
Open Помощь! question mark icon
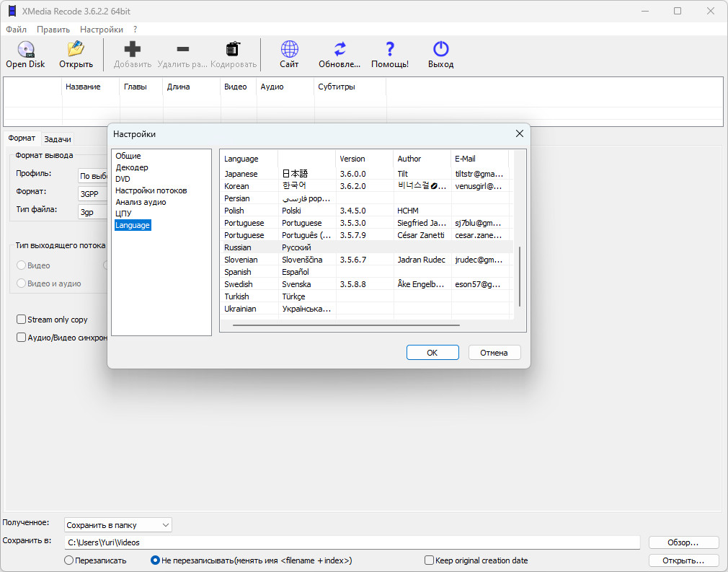point(390,50)
